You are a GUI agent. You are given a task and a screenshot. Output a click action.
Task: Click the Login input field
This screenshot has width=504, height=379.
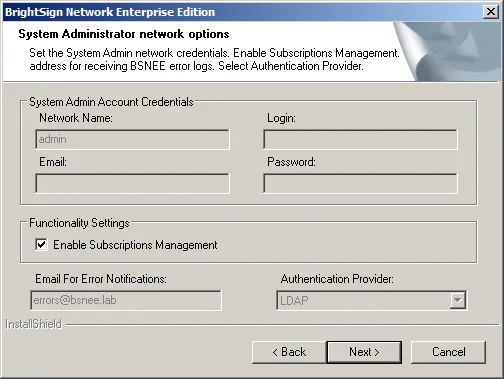[x=360, y=139]
